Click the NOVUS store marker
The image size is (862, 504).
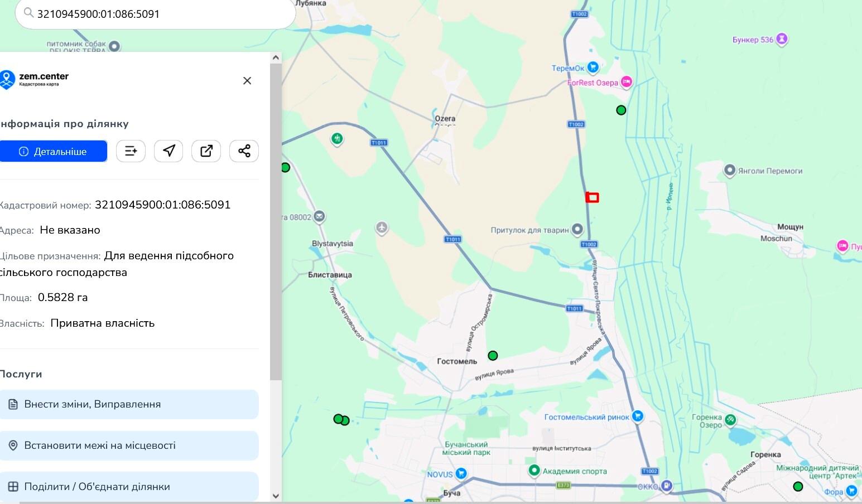click(x=461, y=474)
